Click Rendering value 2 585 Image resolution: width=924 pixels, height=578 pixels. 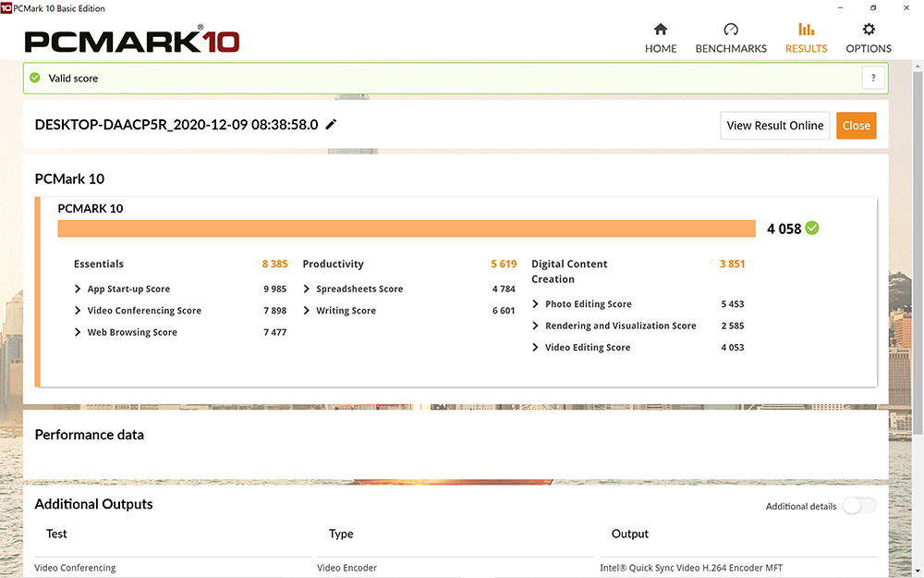click(733, 326)
